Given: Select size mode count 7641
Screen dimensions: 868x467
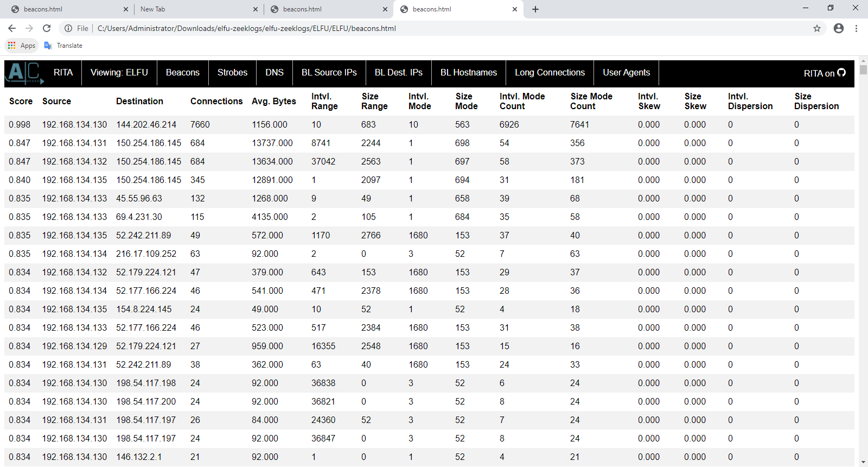Looking at the screenshot, I should [579, 125].
